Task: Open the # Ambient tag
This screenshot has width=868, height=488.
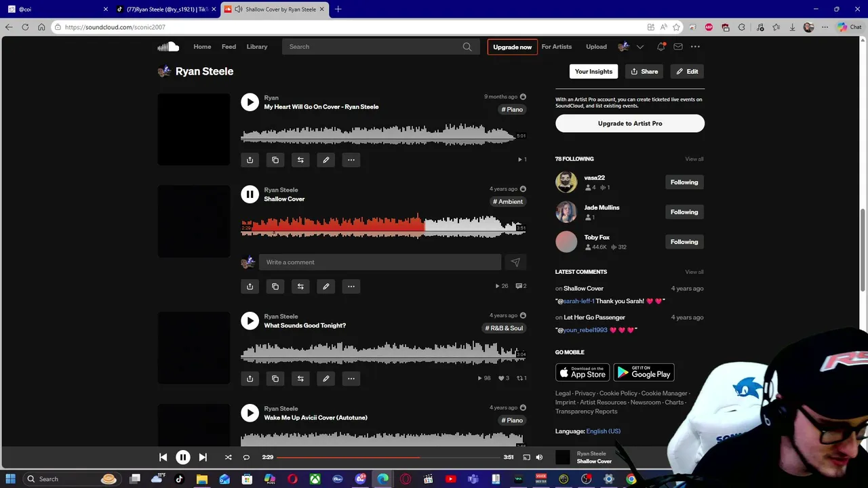Action: click(508, 201)
